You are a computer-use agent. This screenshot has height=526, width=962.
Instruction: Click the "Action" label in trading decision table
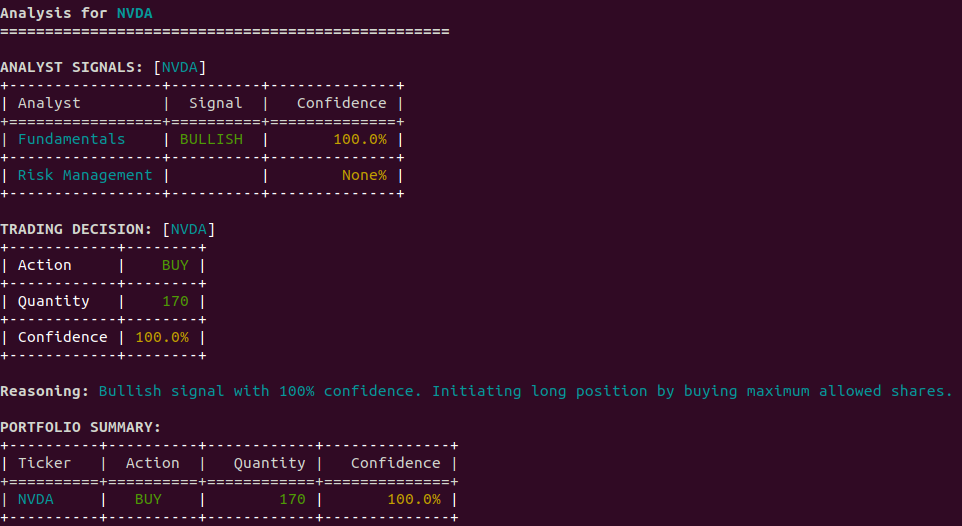[x=45, y=265]
